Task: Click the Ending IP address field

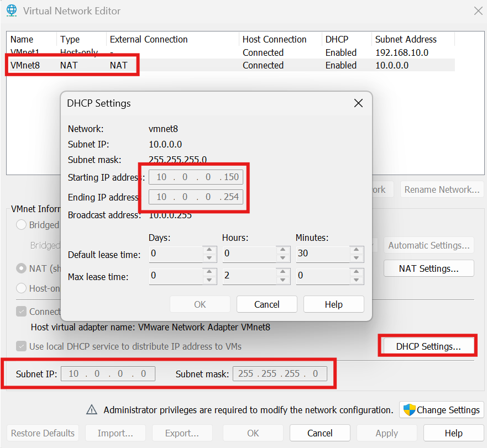Action: pyautogui.click(x=196, y=197)
